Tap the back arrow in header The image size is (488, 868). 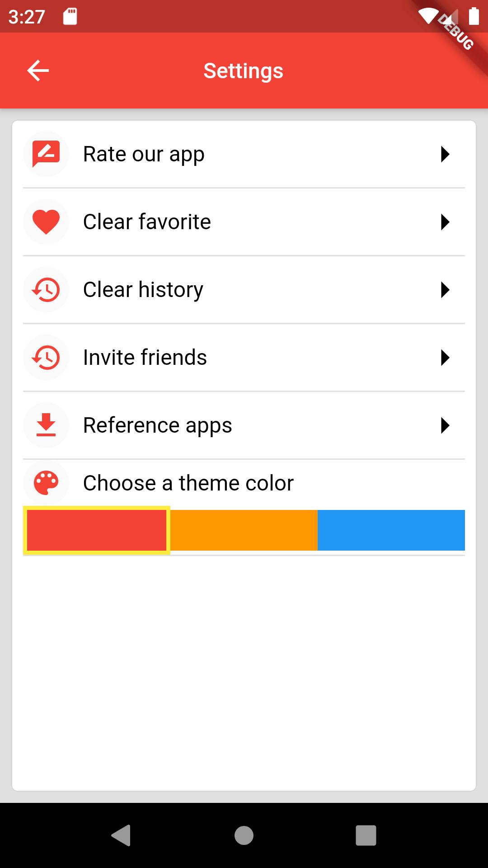pos(38,71)
